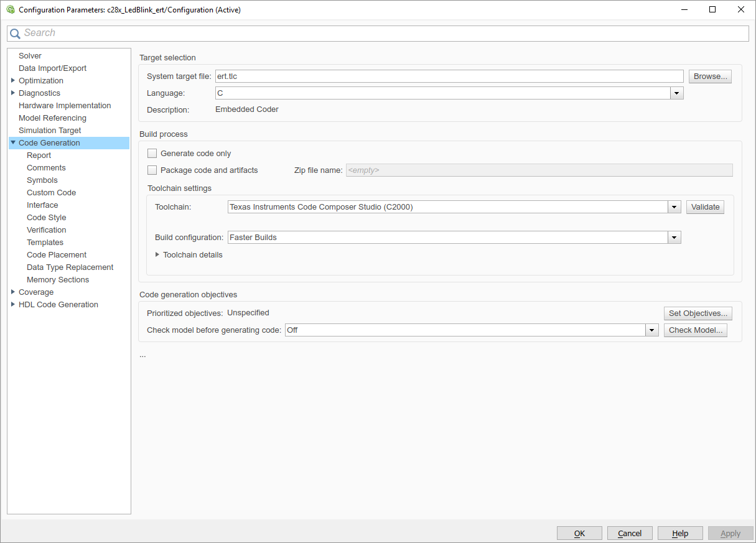Click the System target file field
Viewport: 756px width, 543px height.
coord(449,77)
